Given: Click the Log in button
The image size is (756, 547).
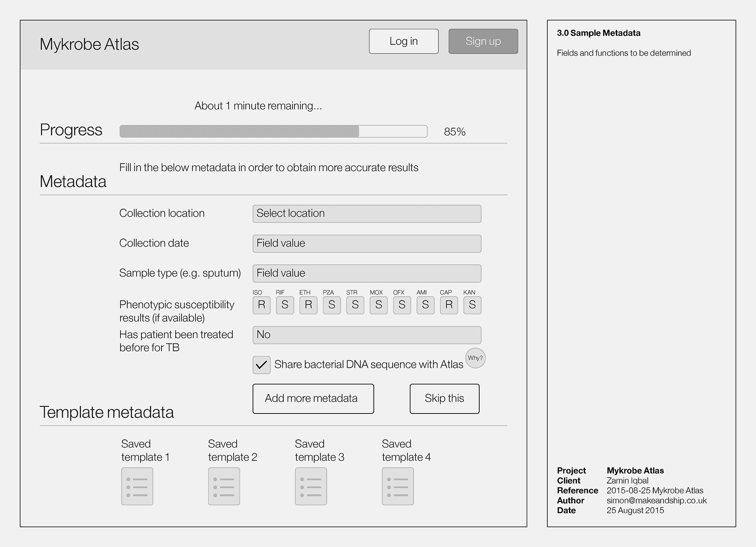Looking at the screenshot, I should (x=404, y=41).
